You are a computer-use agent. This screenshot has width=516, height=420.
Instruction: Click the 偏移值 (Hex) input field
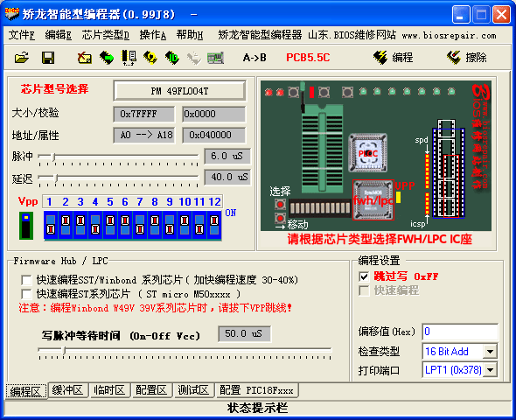[x=460, y=332]
